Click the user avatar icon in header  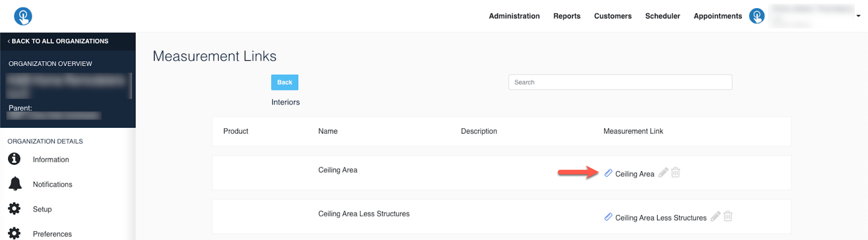[x=757, y=16]
